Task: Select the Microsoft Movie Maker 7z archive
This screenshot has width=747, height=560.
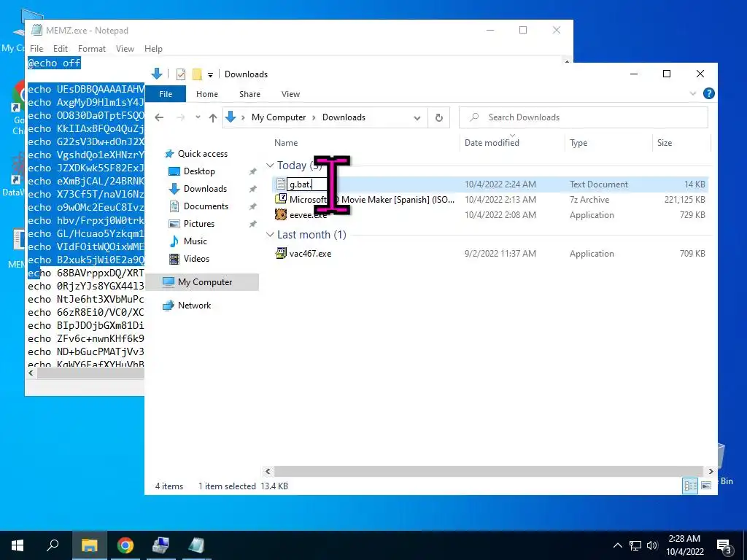Action: click(371, 200)
